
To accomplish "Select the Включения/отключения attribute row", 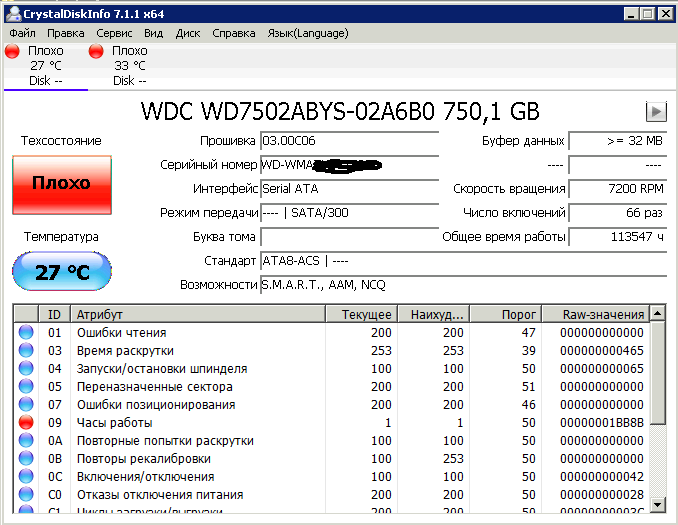I will [332, 477].
